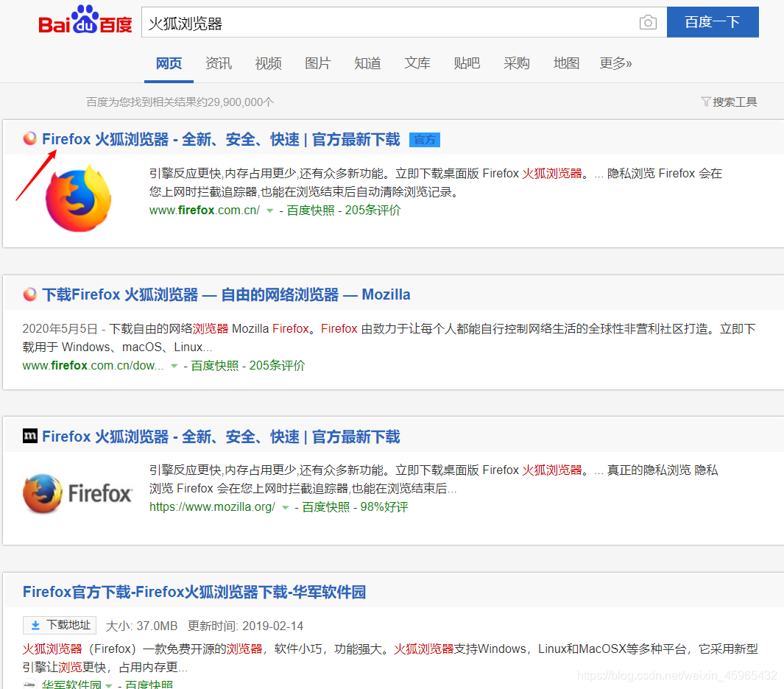Open 百度快照 for mozilla.org result
Viewport: 784px width, 689px height.
pyautogui.click(x=326, y=507)
